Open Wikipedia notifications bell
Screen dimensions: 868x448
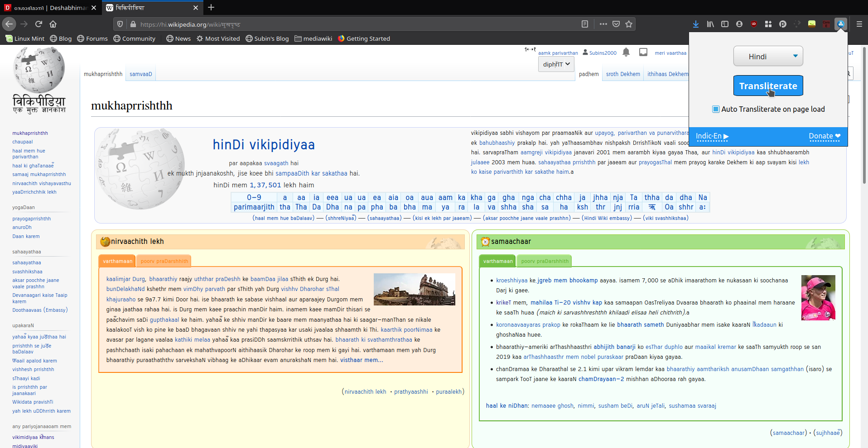(626, 52)
